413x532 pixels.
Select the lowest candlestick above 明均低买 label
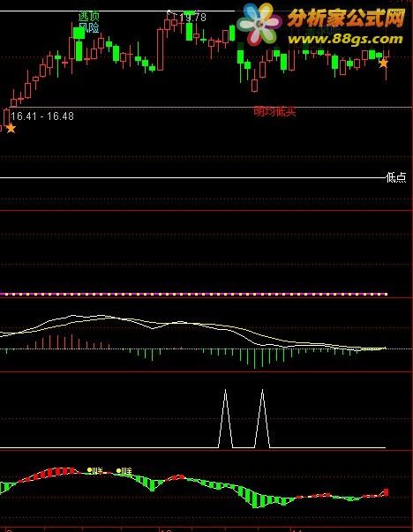254,86
